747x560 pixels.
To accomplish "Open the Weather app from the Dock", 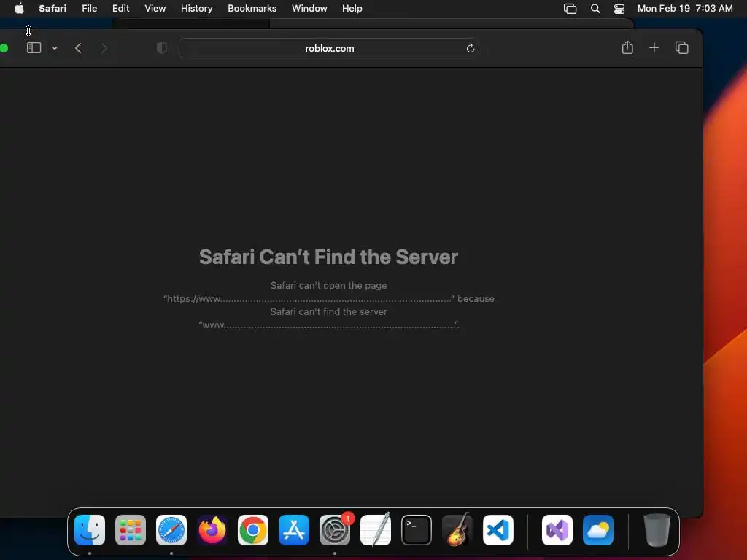I will (598, 530).
